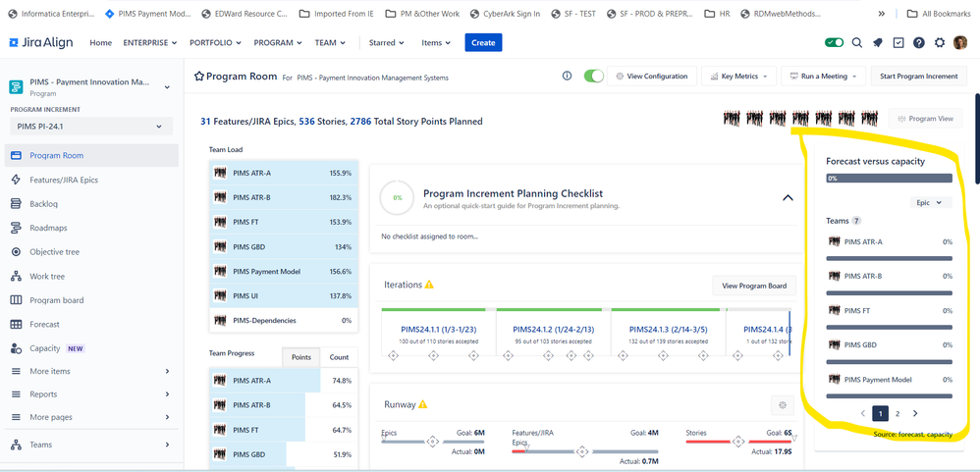Open the user profile avatar
The height and width of the screenshot is (472, 980).
pos(960,42)
